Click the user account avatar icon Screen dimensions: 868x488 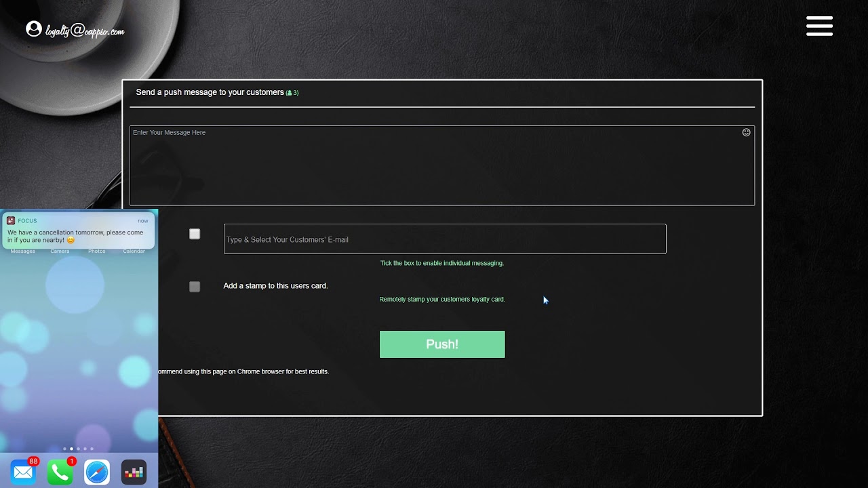pos(34,28)
